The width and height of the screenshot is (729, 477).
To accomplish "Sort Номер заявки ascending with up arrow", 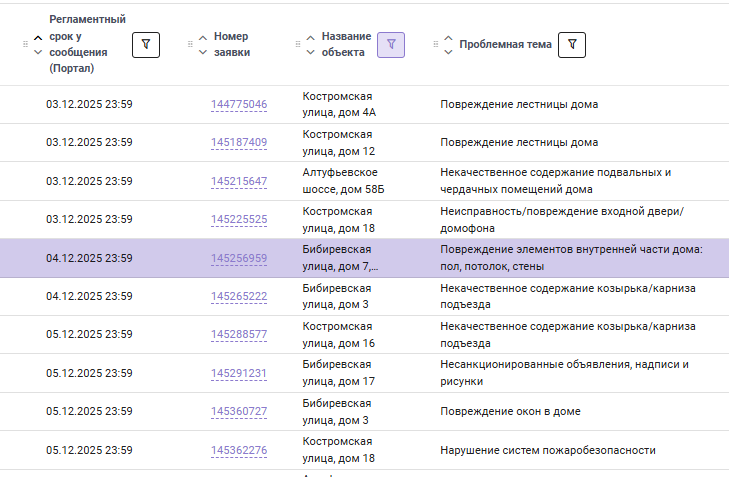I will [203, 37].
